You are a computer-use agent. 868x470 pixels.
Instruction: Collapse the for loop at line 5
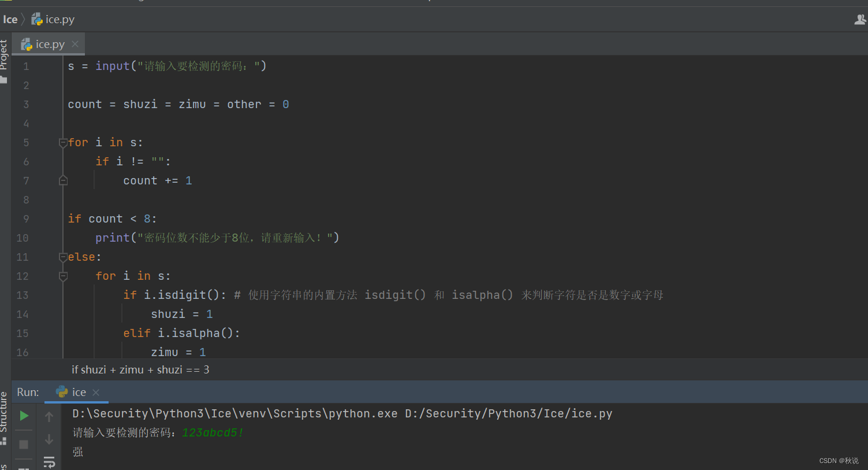[63, 143]
